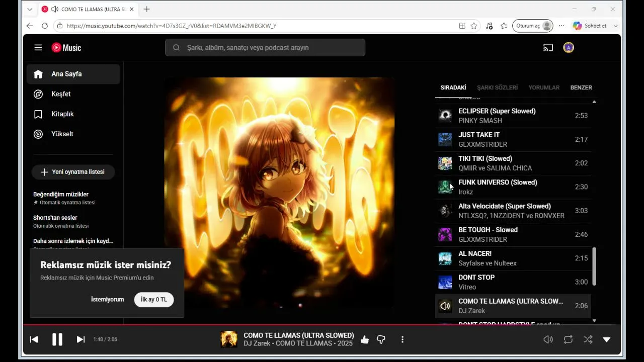Open the YORUMLAR tab
The width and height of the screenshot is (644, 362).
pos(544,87)
